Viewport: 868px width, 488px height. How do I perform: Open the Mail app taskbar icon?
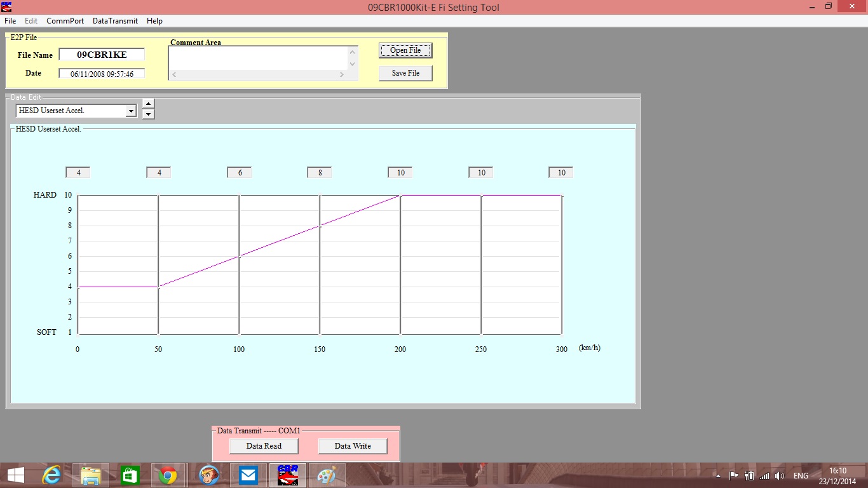[x=248, y=475]
